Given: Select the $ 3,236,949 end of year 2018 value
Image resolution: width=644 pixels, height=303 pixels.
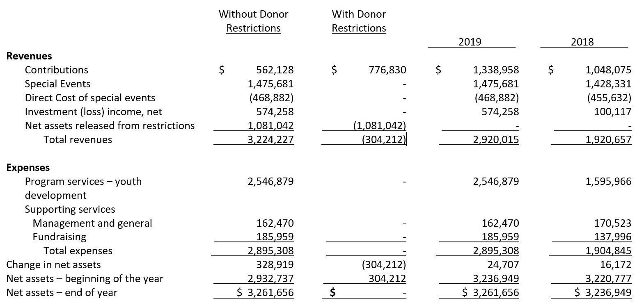Looking at the screenshot, I should [603, 292].
